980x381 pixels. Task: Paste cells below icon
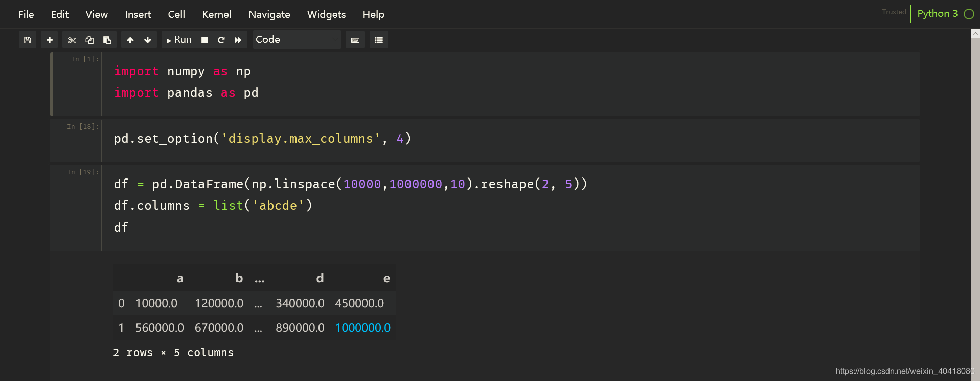107,40
